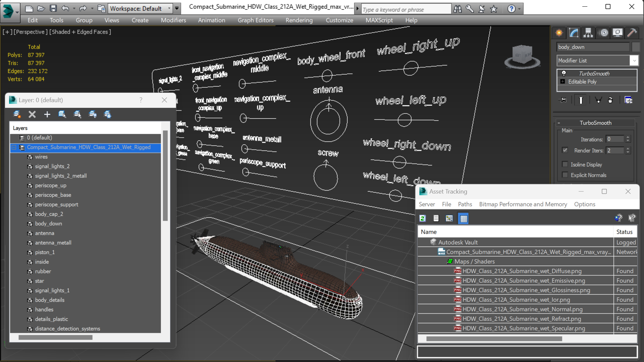Select the 0 (default) layer row
Viewport: 644px width, 362px height.
[x=85, y=138]
